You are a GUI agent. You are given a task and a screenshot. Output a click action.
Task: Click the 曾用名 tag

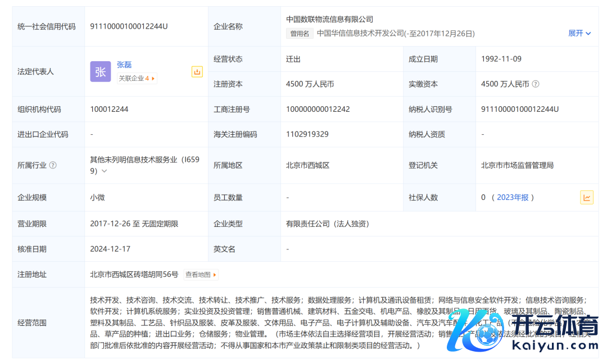coord(299,34)
